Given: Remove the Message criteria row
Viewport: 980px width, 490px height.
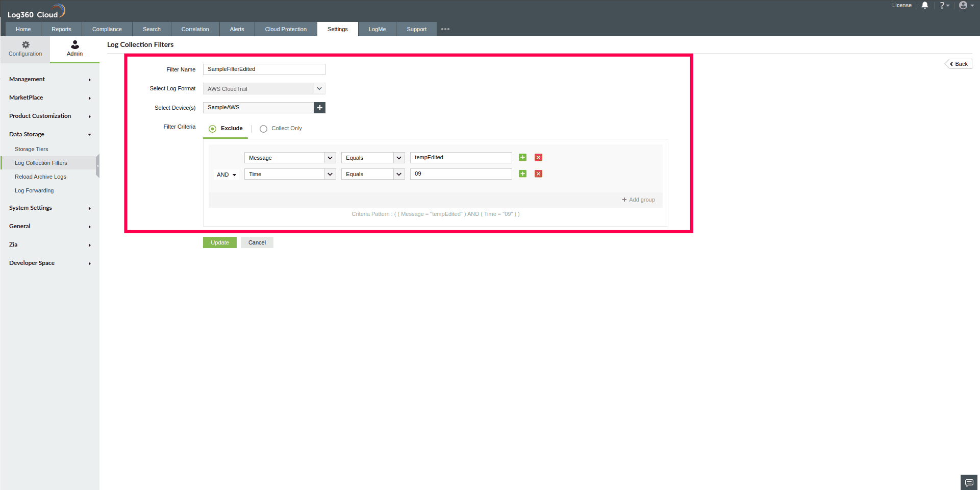Looking at the screenshot, I should click(x=538, y=157).
